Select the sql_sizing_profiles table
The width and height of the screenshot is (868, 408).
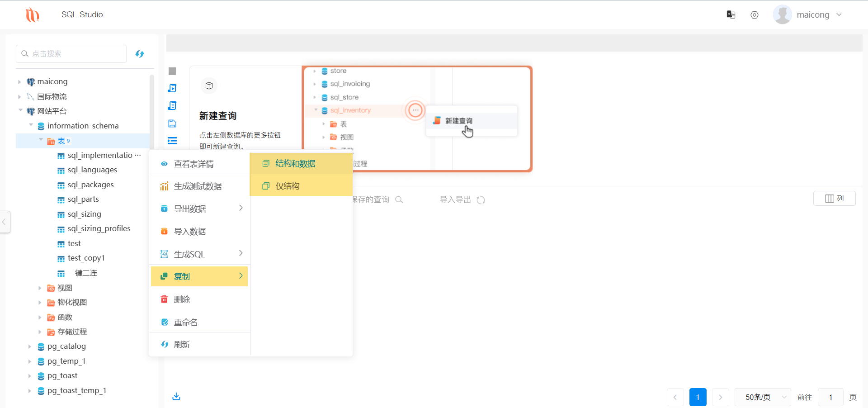coord(99,228)
